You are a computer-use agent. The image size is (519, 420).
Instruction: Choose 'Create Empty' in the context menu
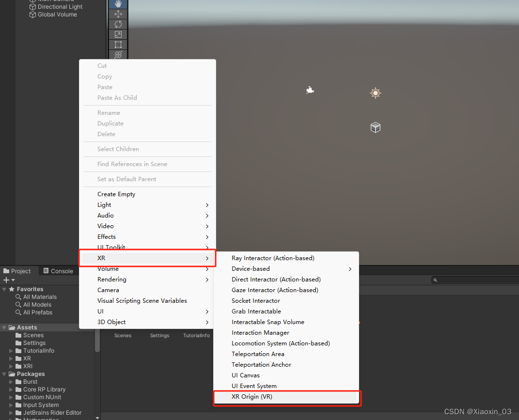coord(115,194)
